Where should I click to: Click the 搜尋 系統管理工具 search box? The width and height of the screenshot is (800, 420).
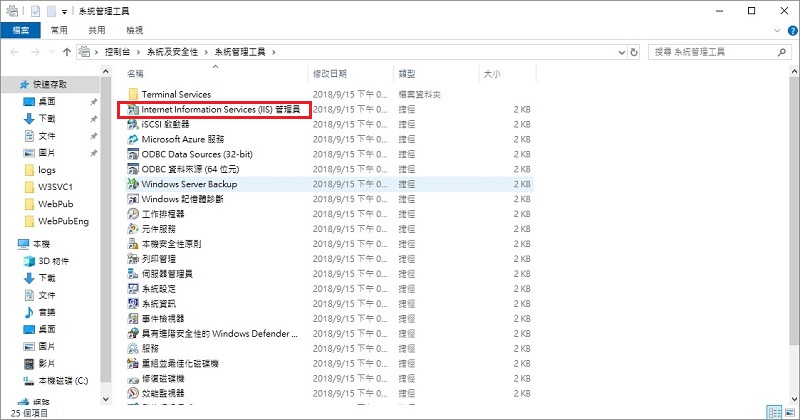710,51
